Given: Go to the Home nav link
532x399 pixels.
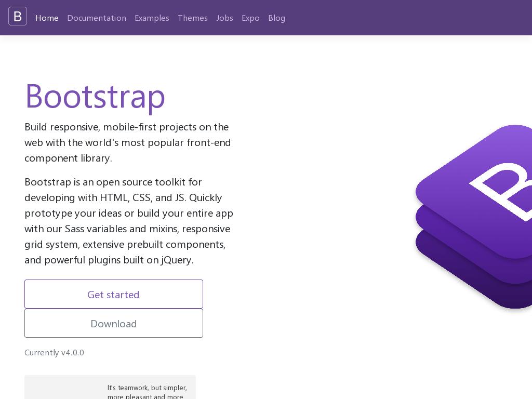Looking at the screenshot, I should point(47,18).
